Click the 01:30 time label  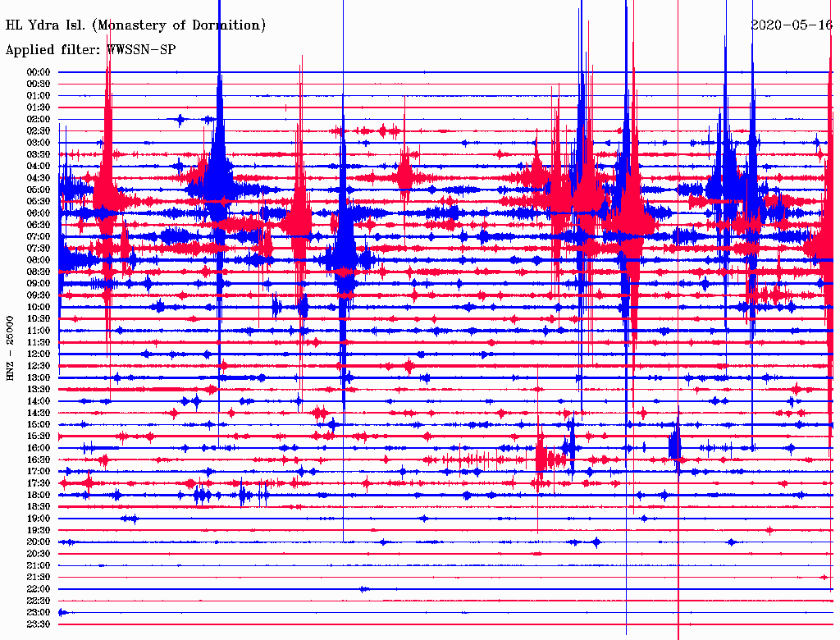(x=39, y=107)
